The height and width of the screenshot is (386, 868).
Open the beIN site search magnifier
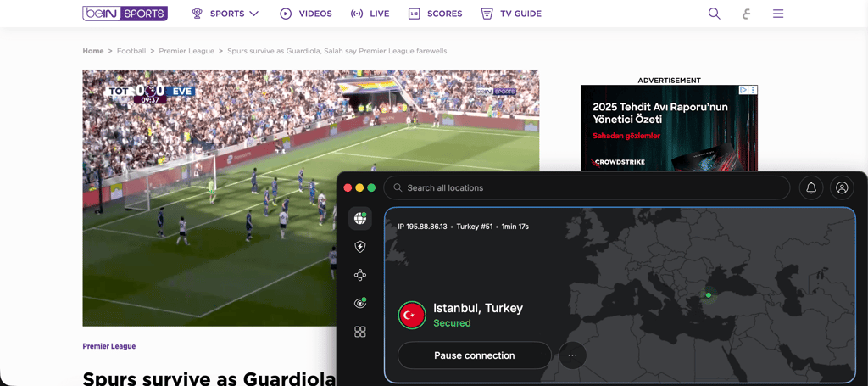(715, 14)
